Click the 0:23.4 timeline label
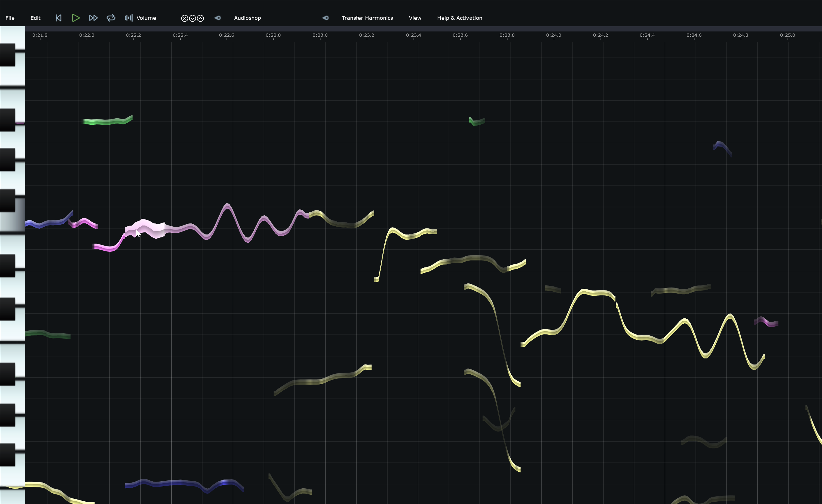822x504 pixels. point(413,35)
